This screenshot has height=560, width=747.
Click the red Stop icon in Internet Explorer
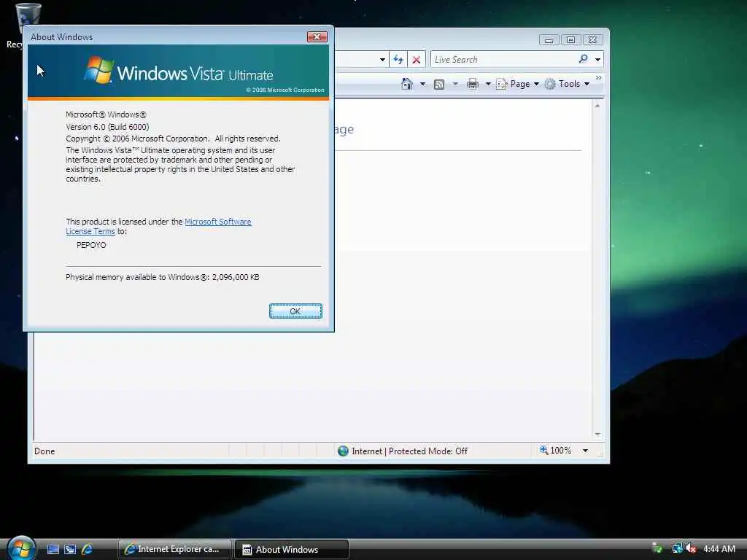[x=417, y=60]
